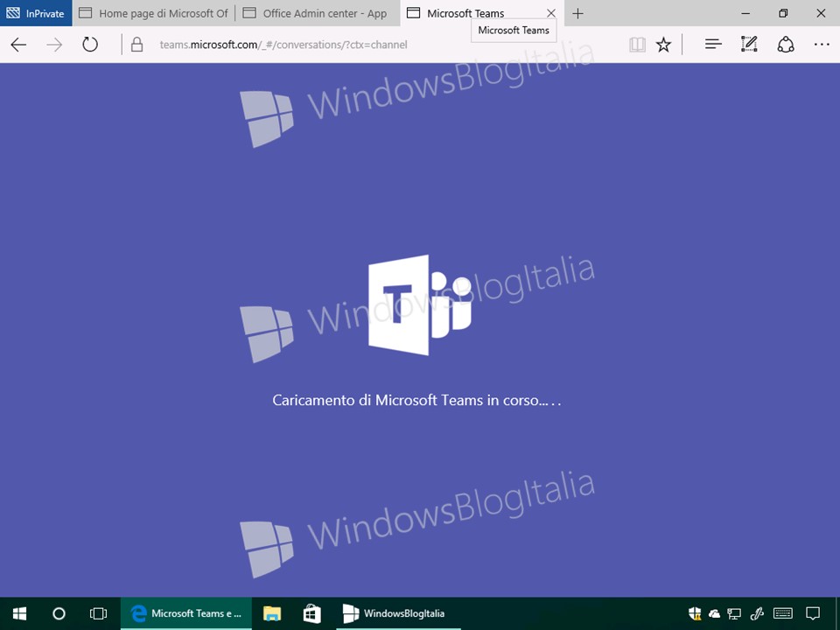Open Windows Ink Workspace pen icon
The width and height of the screenshot is (840, 630).
(756, 614)
